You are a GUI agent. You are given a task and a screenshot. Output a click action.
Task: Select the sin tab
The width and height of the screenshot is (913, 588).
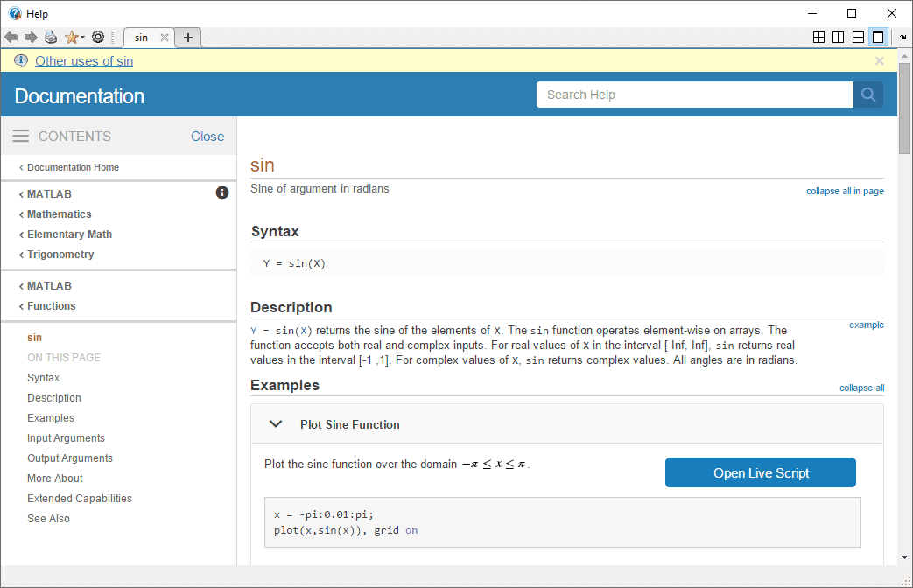[141, 38]
